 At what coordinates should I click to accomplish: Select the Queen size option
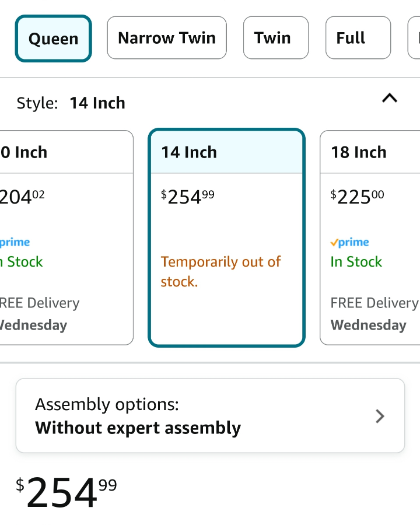pyautogui.click(x=53, y=38)
